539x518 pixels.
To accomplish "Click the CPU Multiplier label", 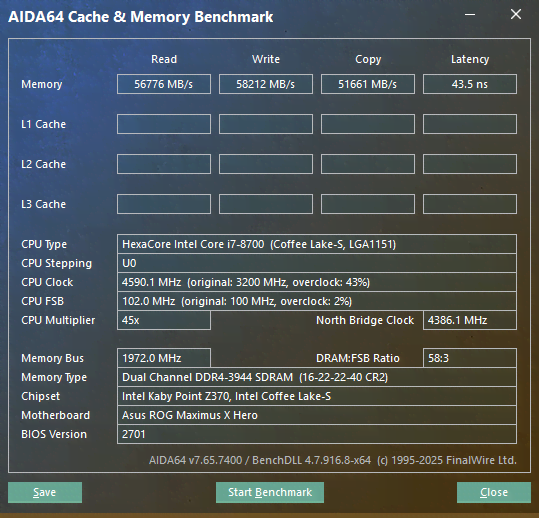I will pos(58,320).
